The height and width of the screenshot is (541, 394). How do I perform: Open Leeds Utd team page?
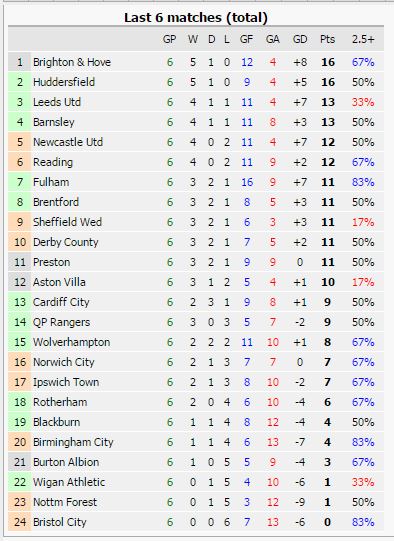57,102
